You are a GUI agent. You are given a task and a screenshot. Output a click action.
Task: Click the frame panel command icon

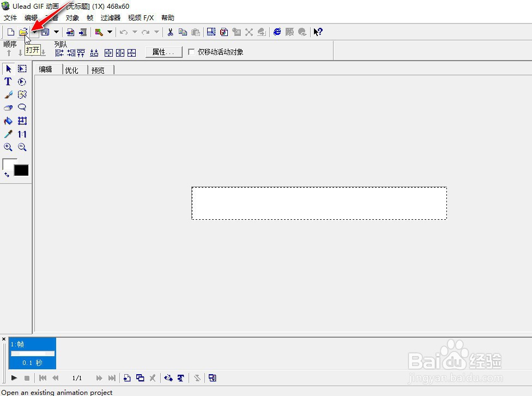(213, 378)
